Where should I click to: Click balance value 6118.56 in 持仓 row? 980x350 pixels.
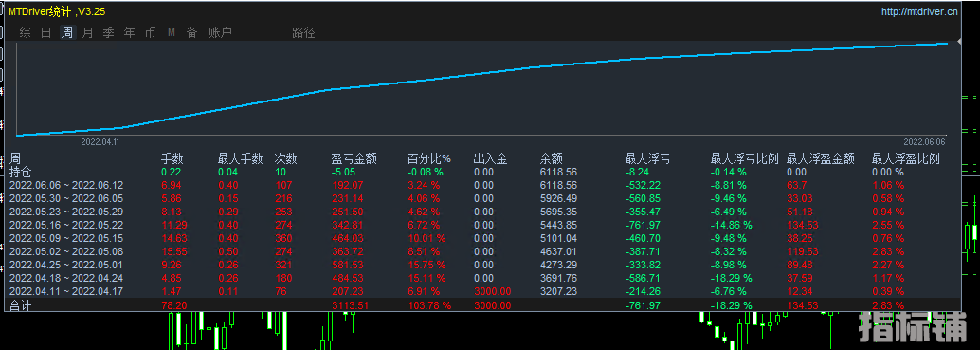[x=559, y=172]
